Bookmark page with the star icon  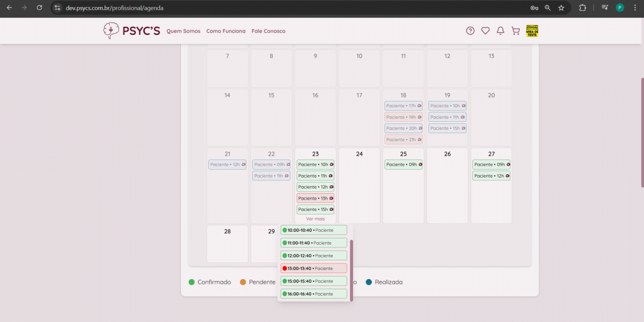pyautogui.click(x=561, y=8)
